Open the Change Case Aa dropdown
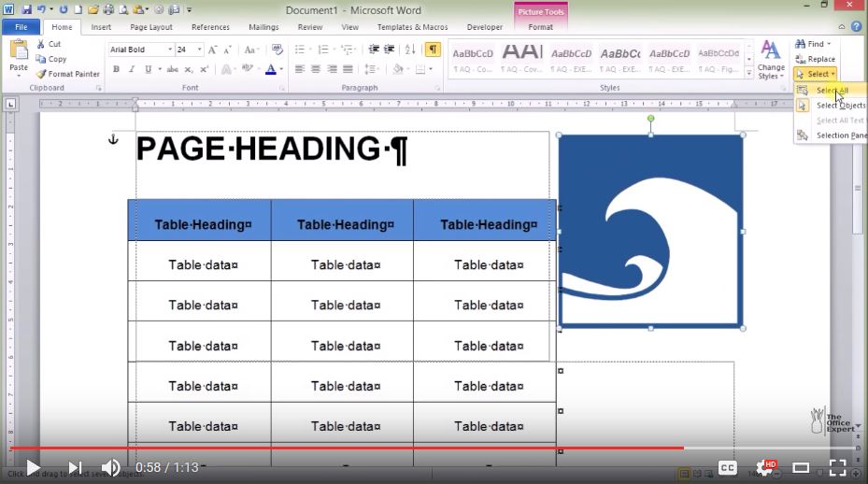 pos(250,50)
